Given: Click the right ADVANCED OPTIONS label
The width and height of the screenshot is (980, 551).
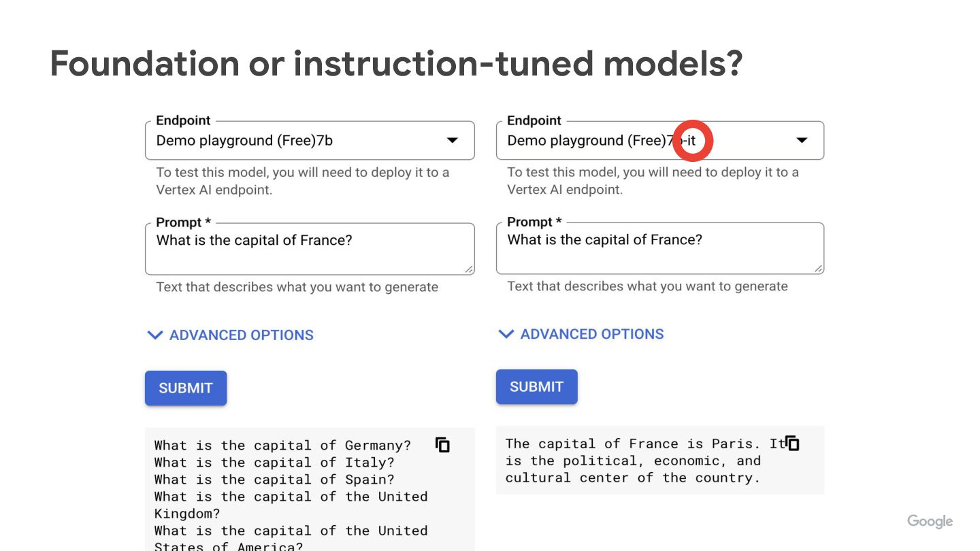Looking at the screenshot, I should (x=592, y=334).
